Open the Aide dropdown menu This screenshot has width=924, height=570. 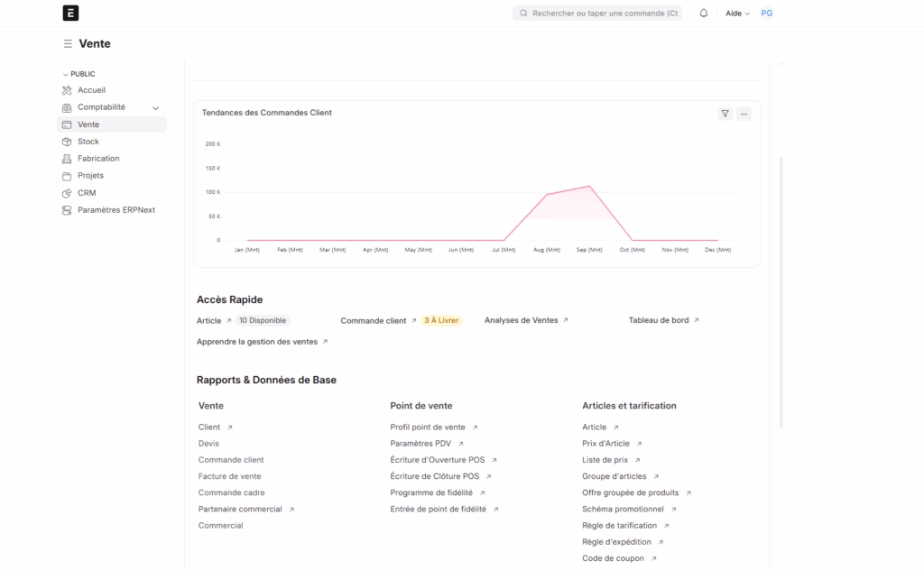pyautogui.click(x=734, y=13)
